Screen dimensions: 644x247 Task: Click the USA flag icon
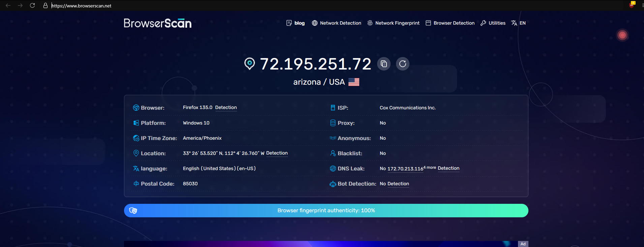pos(354,82)
